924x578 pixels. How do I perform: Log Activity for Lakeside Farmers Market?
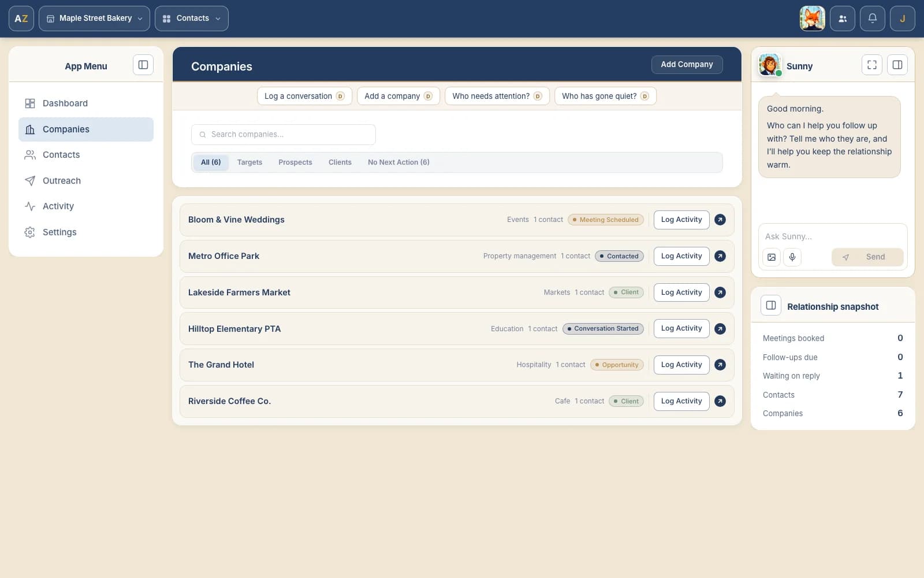[681, 292]
